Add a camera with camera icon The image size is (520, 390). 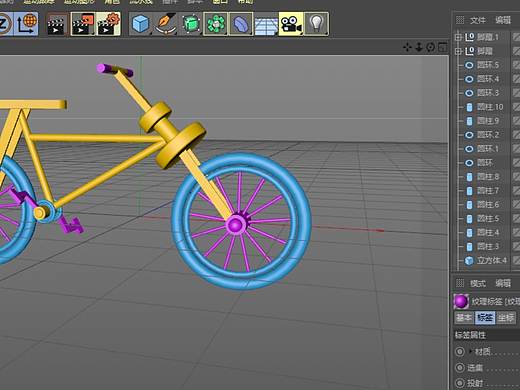click(291, 24)
